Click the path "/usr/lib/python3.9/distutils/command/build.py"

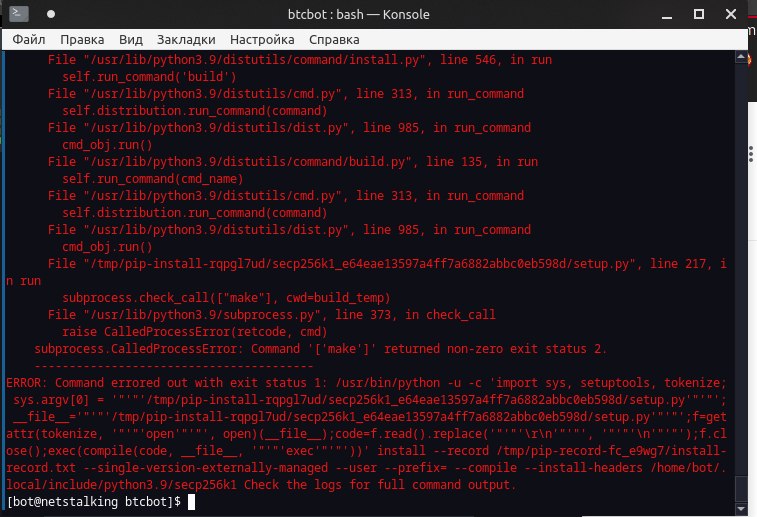[248, 162]
